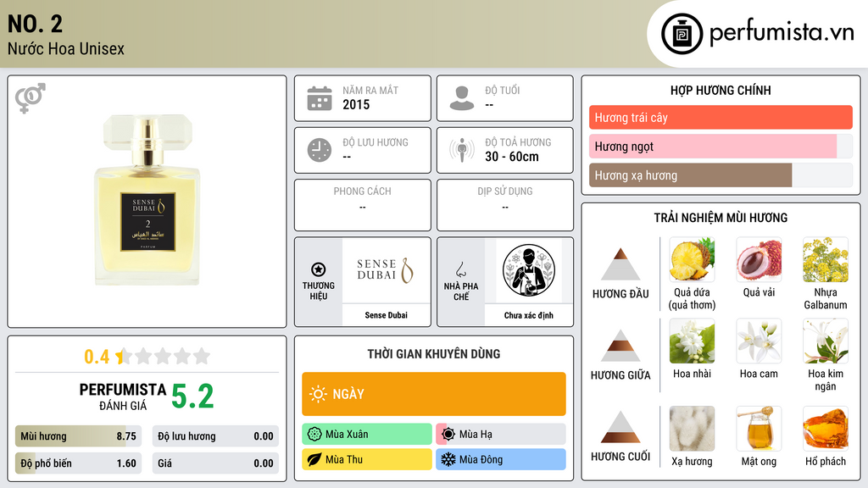Click the sillage person icon for Độ toả hương
868x488 pixels.
click(x=462, y=150)
